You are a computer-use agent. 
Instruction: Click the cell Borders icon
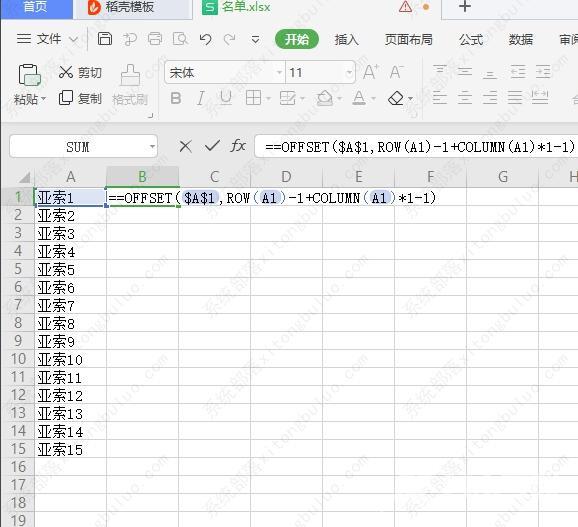click(x=253, y=98)
